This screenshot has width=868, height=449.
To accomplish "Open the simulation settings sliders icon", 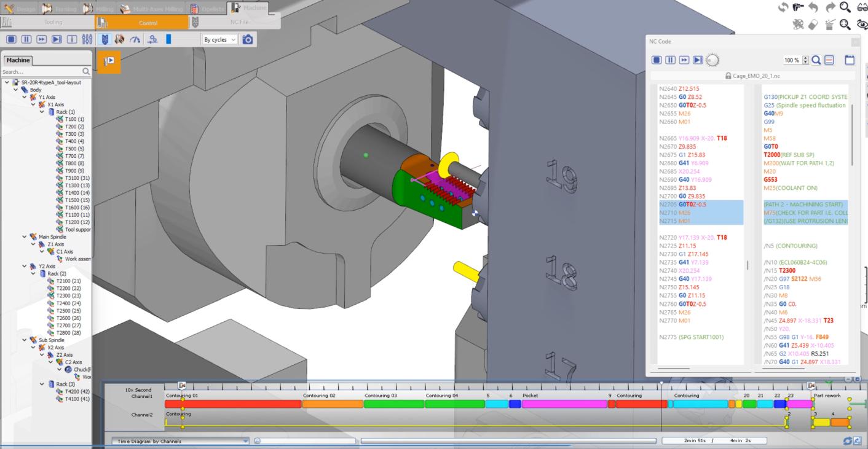I will [87, 39].
